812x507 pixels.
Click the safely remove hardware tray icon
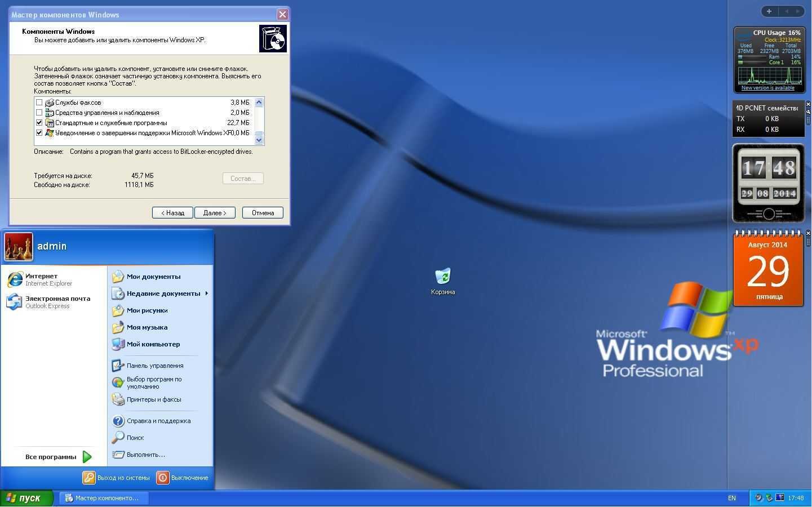[x=769, y=498]
